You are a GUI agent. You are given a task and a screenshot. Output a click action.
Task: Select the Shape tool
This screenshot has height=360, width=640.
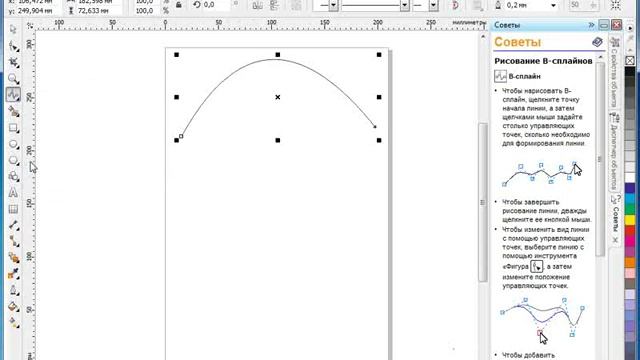pos(13,47)
